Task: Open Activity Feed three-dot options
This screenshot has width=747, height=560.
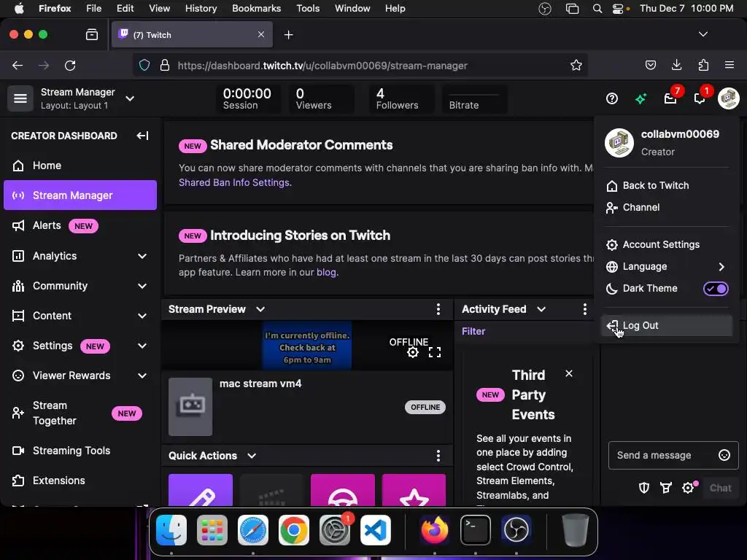Action: [584, 309]
